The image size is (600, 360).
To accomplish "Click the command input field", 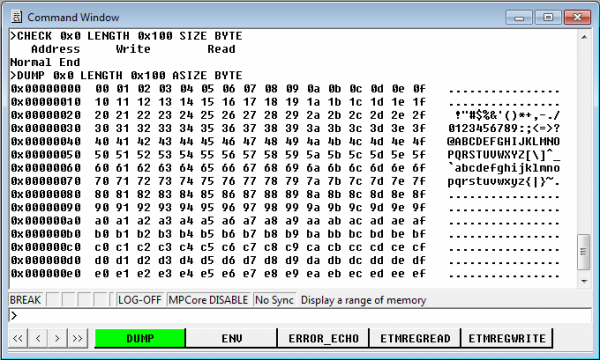I will tap(300, 316).
